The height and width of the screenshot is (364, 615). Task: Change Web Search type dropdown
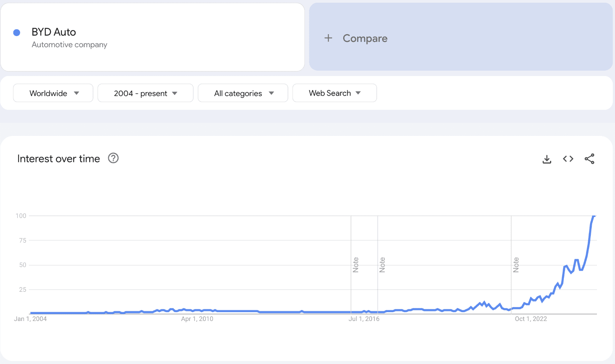(x=334, y=93)
